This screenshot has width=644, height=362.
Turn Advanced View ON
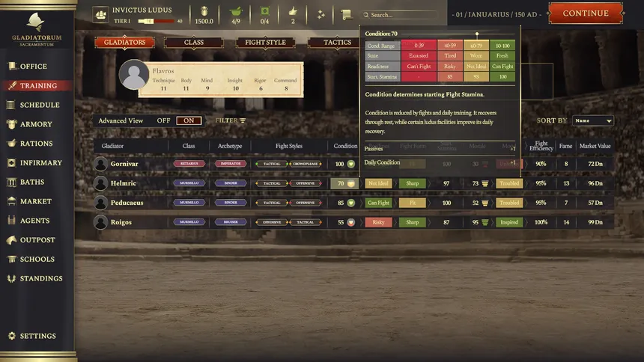point(189,120)
